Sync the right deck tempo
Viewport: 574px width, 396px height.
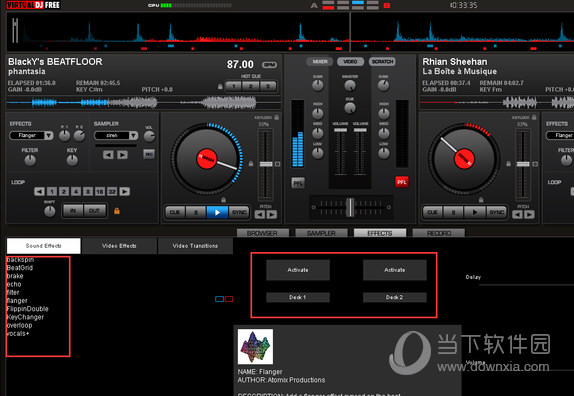[x=496, y=212]
